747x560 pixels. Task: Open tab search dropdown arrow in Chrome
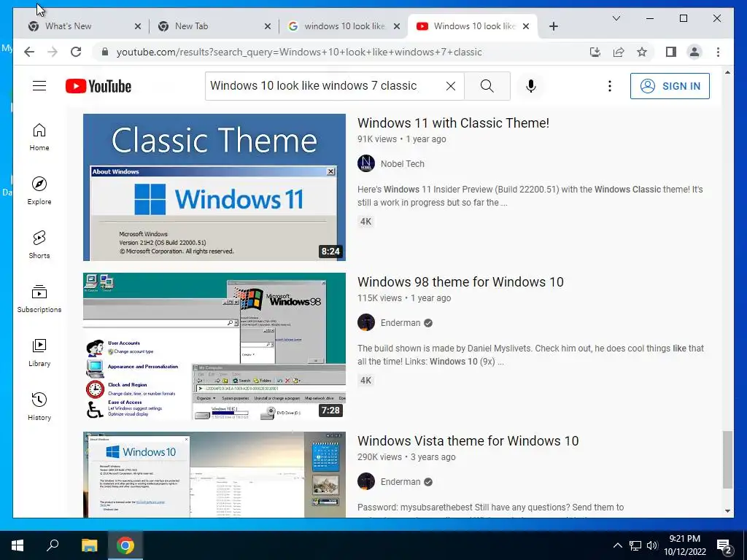click(x=616, y=18)
